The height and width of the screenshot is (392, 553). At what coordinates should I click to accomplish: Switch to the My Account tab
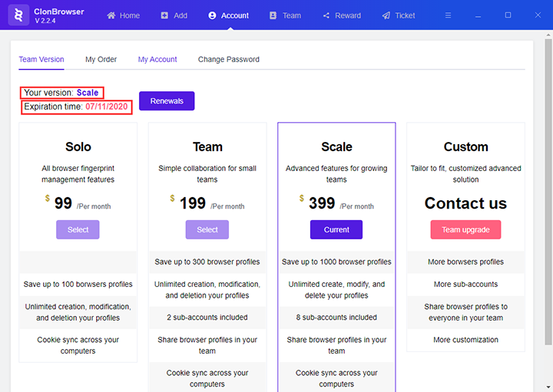(157, 59)
